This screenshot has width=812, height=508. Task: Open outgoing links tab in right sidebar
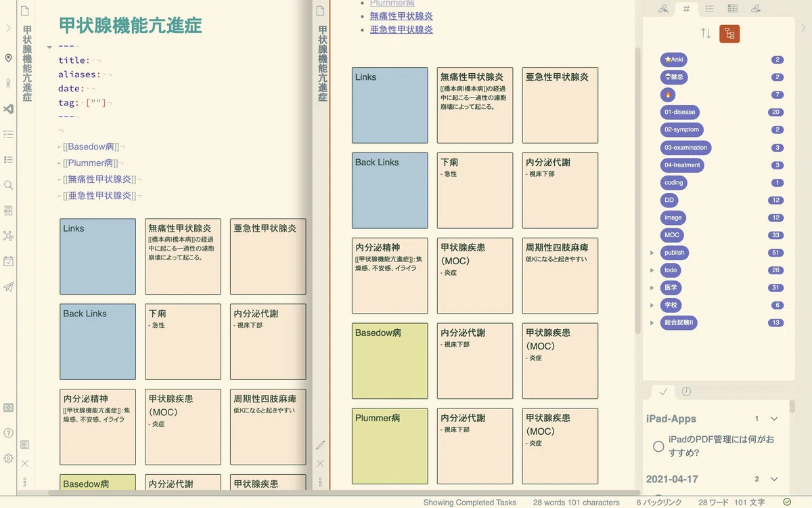(x=756, y=9)
